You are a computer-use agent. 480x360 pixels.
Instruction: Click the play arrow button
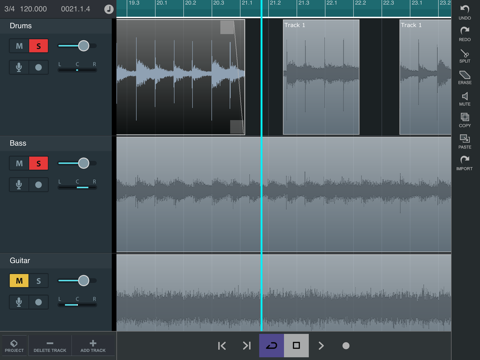321,346
